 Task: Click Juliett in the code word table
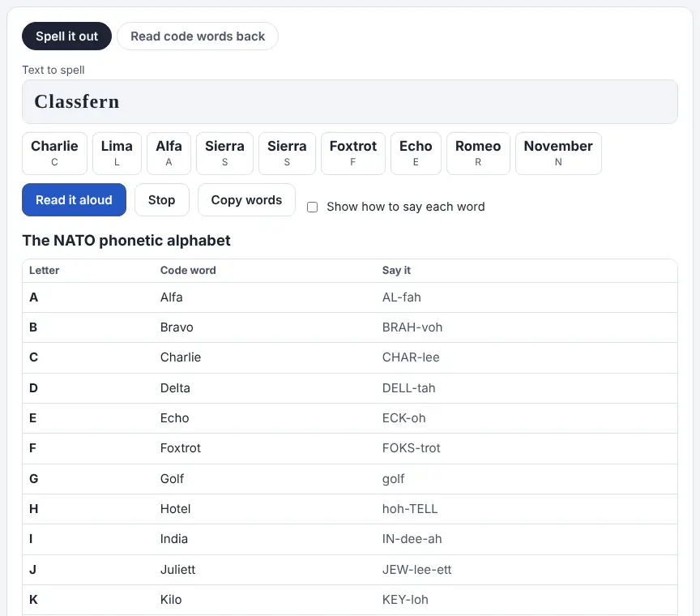(177, 570)
